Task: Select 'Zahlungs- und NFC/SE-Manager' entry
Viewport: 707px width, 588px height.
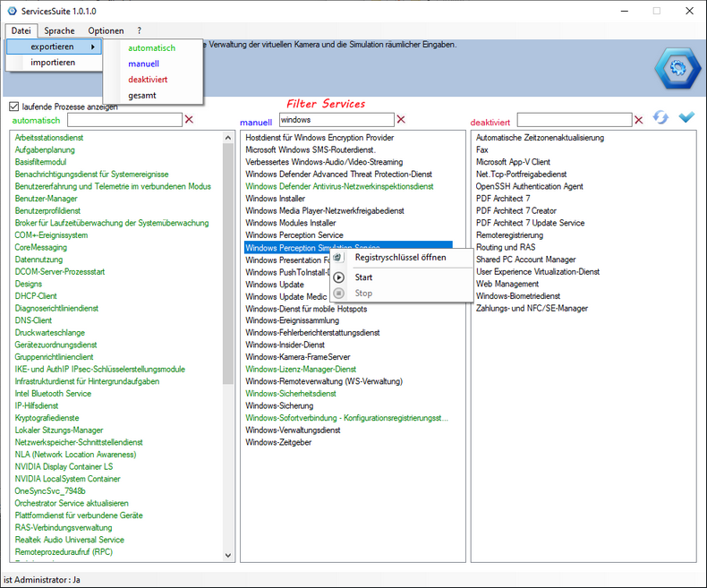Action: coord(532,308)
